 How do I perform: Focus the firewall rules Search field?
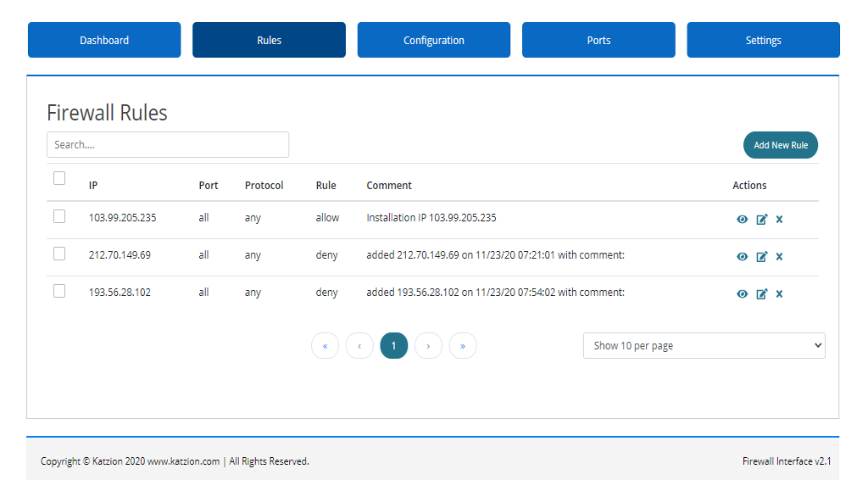click(168, 145)
